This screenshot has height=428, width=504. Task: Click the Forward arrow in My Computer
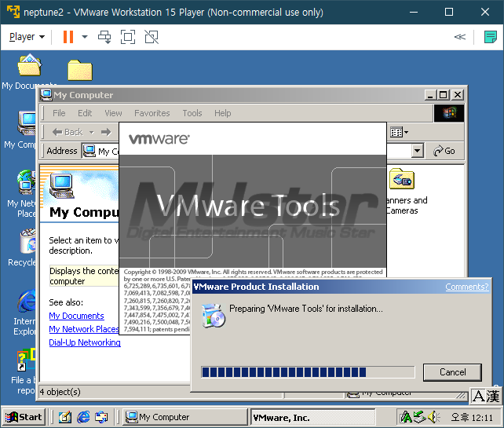pyautogui.click(x=106, y=132)
